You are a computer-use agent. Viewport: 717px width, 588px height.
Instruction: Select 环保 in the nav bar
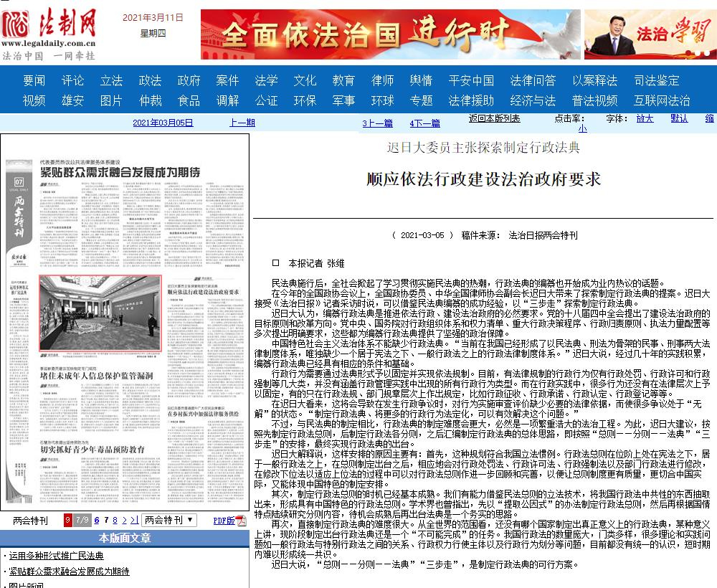coord(305,100)
